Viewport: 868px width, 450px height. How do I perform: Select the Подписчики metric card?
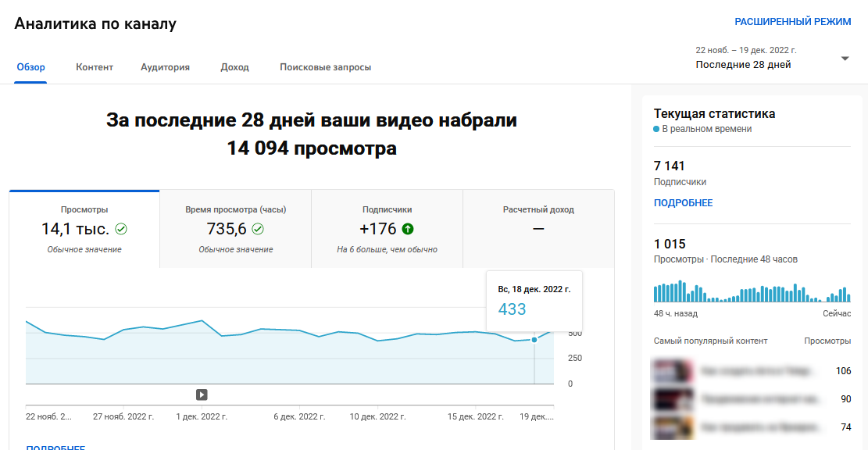tap(387, 227)
